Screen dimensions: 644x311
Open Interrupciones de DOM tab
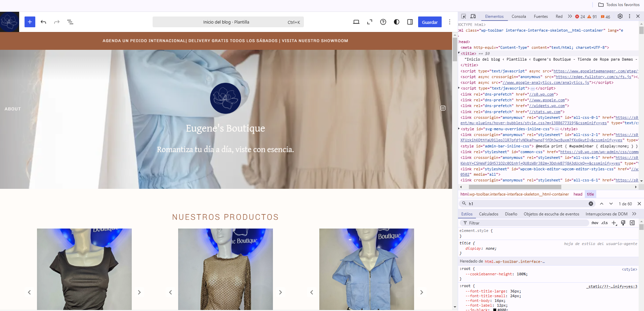click(x=606, y=214)
